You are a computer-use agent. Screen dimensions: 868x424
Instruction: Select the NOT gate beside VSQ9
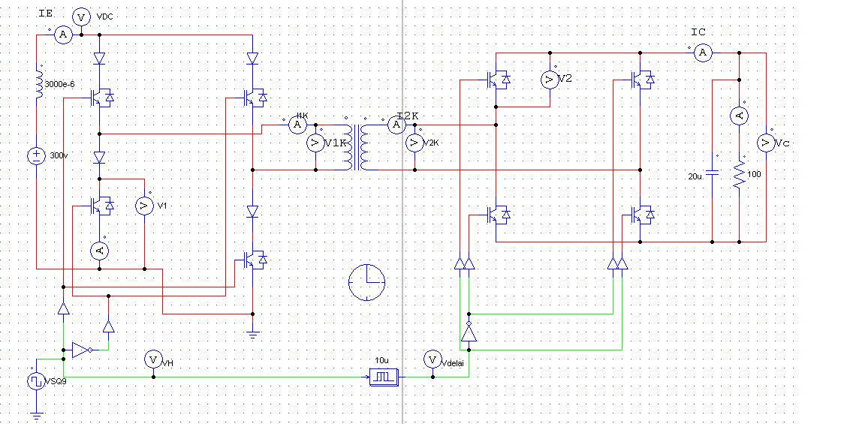pyautogui.click(x=82, y=350)
